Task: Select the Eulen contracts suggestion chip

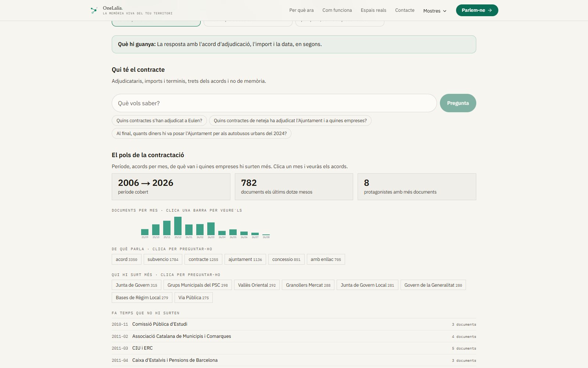Action: click(x=159, y=121)
